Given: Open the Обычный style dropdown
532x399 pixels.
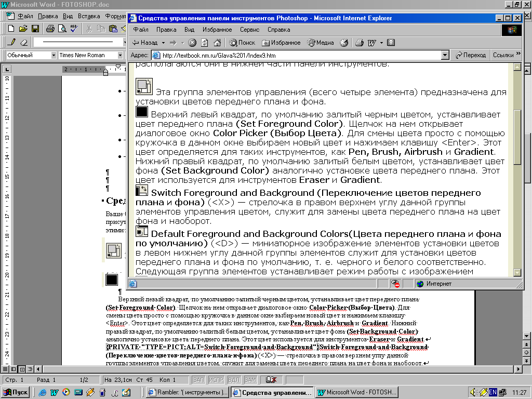Looking at the screenshot, I should coord(54,55).
